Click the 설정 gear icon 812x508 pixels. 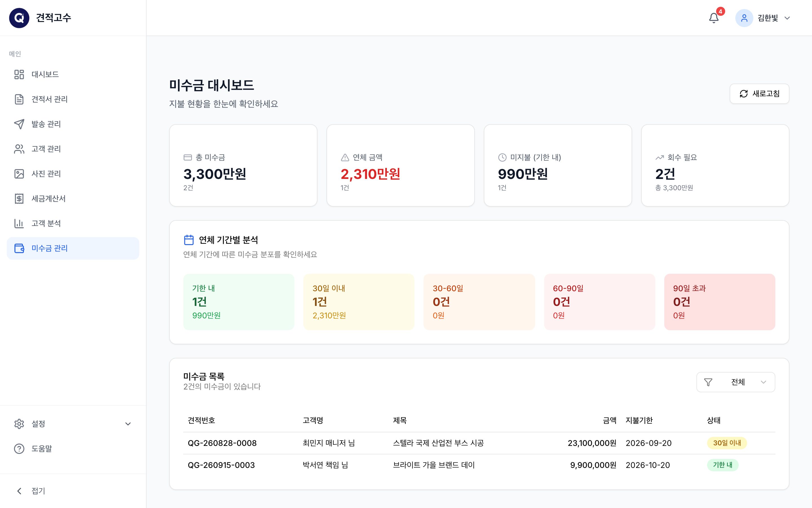click(x=19, y=424)
